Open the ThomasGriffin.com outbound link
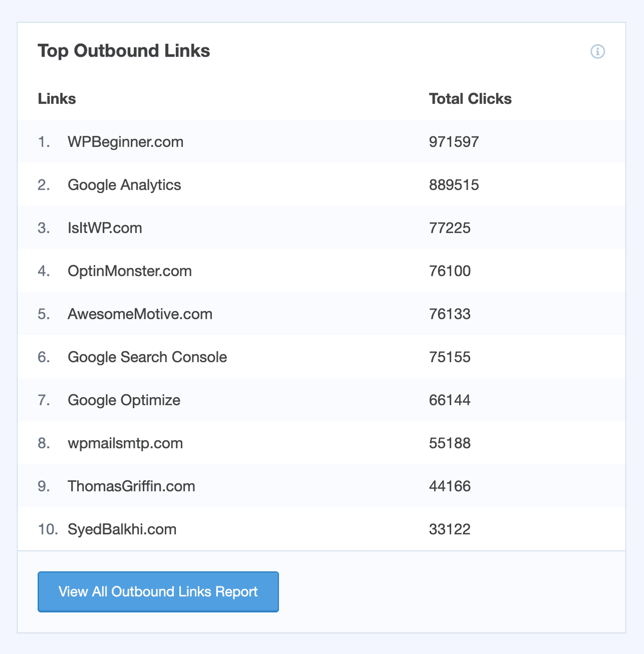Screen dimensions: 644x654 (x=131, y=486)
